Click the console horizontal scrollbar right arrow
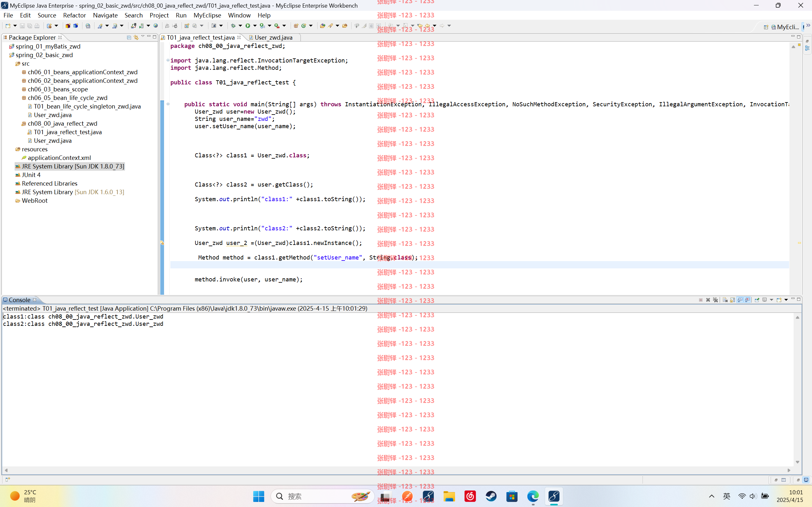 789,471
